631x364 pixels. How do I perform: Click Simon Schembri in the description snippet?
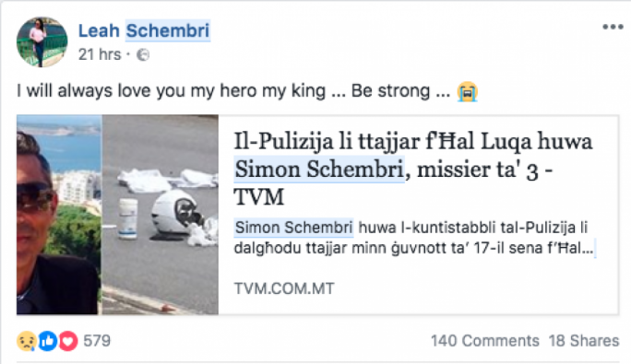293,228
